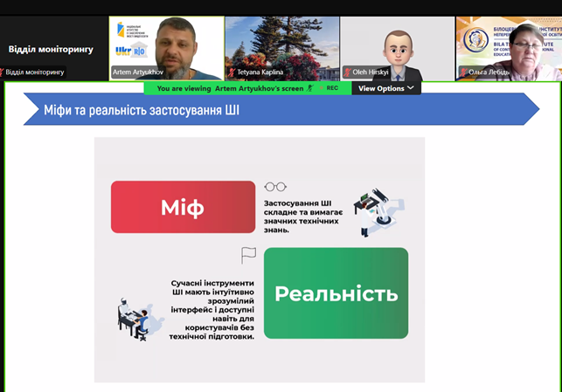This screenshot has height=392, width=562.
Task: Select Oleh Hirskyi's avatar thumbnail
Action: click(396, 48)
